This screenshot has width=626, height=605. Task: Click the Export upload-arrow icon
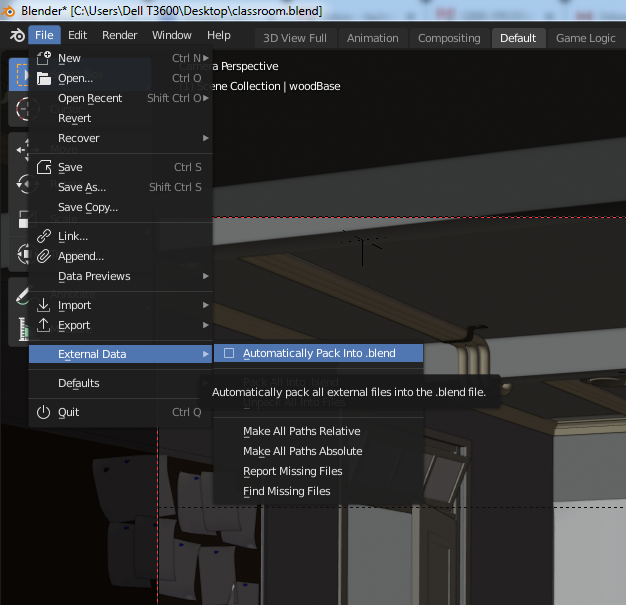[x=44, y=325]
